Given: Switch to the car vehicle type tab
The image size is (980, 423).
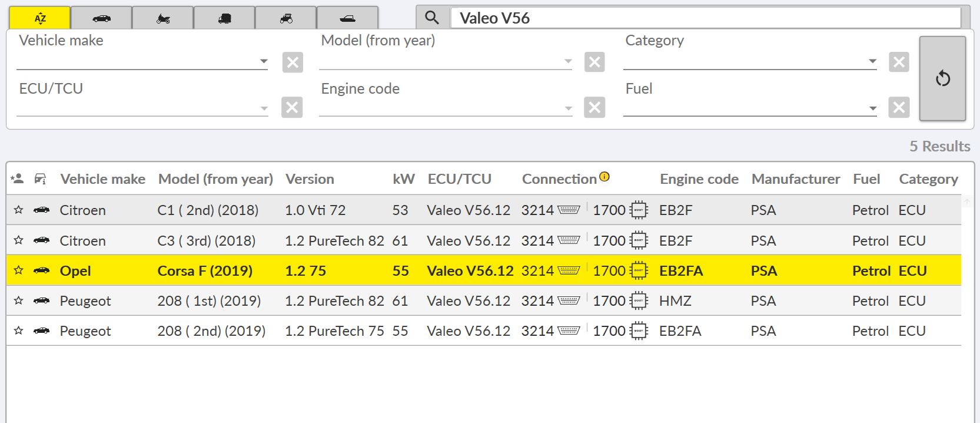Looking at the screenshot, I should (101, 18).
